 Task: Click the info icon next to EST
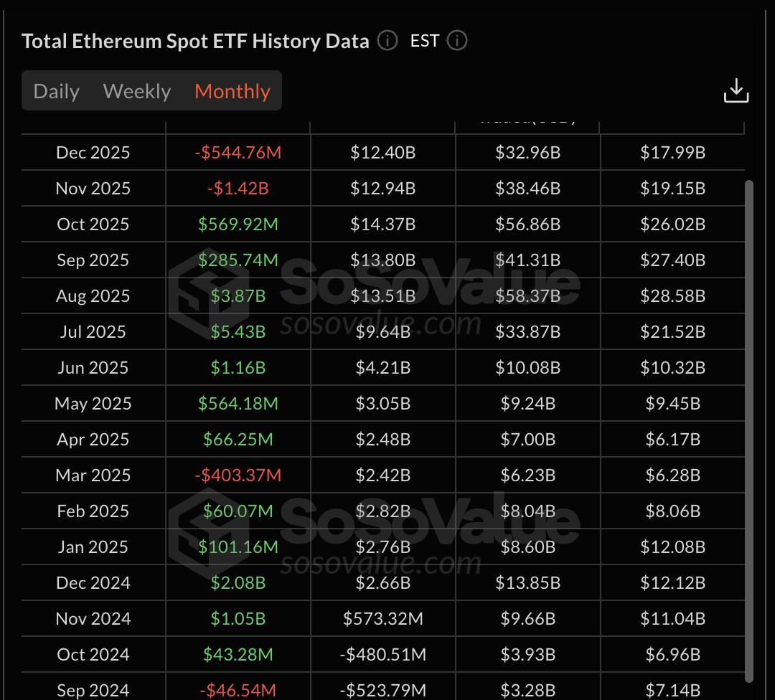tap(457, 41)
